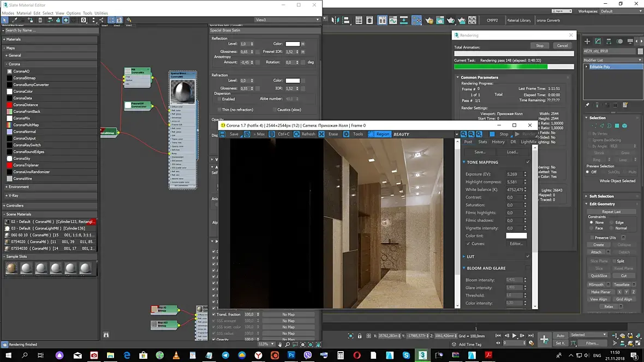Open the Utilities menu in Slate editor
The image size is (644, 362).
click(x=101, y=13)
